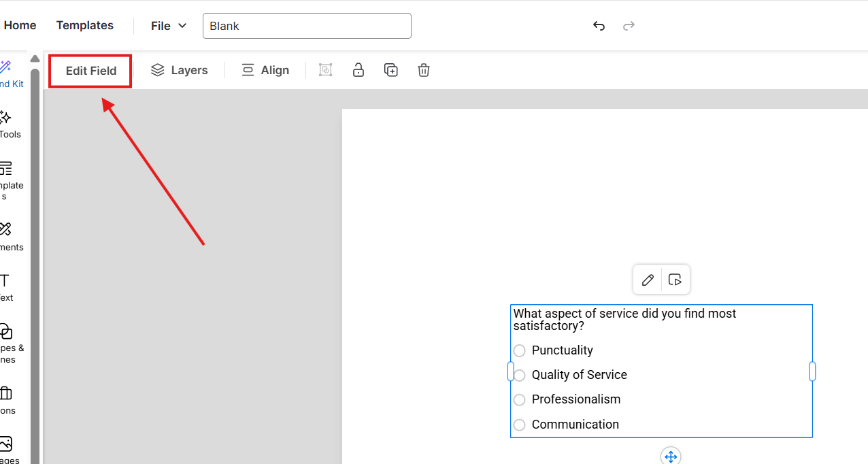Image resolution: width=868 pixels, height=464 pixels.
Task: Open the Layers options
Action: pos(180,70)
